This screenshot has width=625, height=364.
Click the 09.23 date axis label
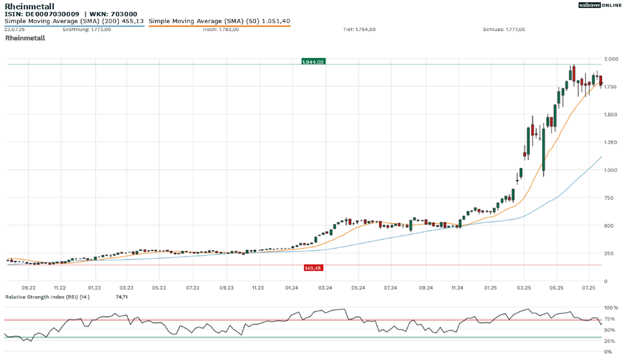coord(227,288)
